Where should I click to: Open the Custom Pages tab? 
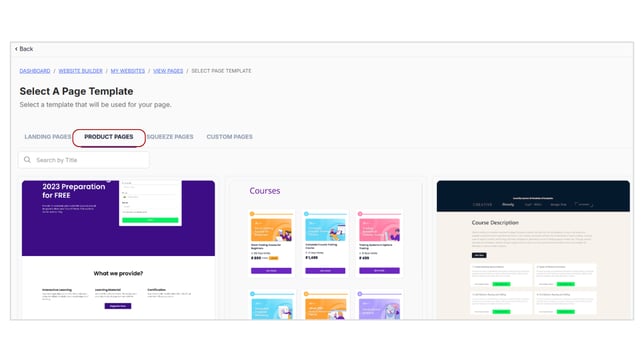click(230, 137)
